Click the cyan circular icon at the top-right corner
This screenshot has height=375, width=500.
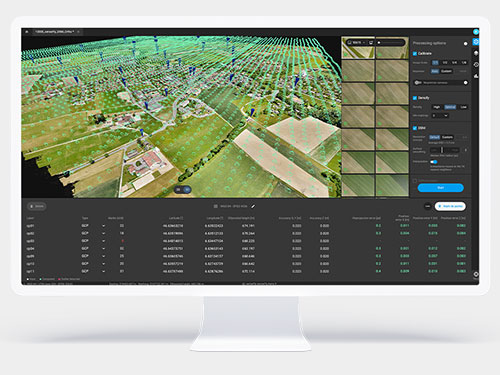click(476, 32)
